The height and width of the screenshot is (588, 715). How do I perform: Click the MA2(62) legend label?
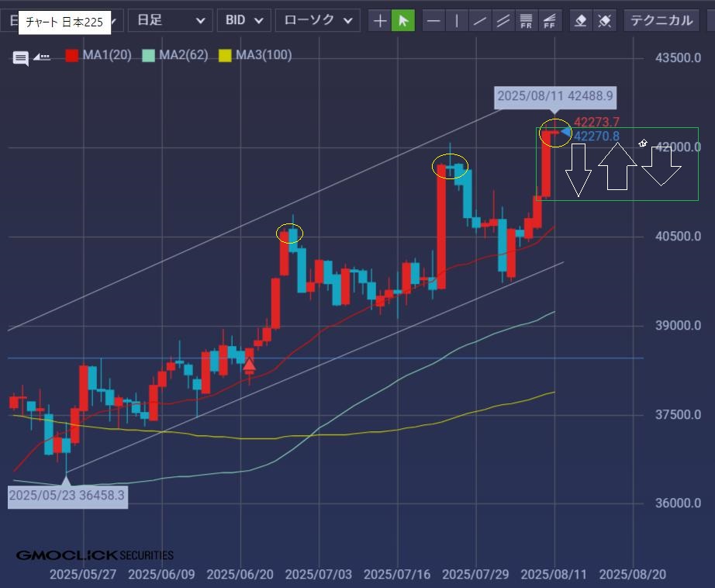[184, 55]
